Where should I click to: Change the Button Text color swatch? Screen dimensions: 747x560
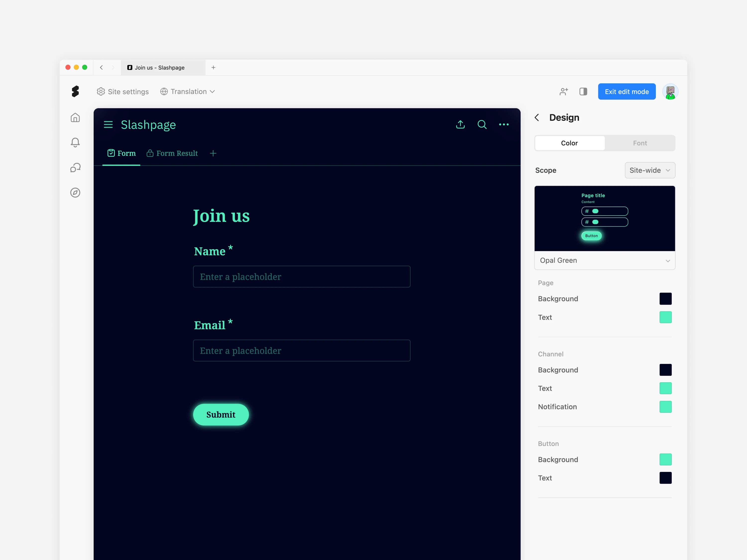pos(665,478)
